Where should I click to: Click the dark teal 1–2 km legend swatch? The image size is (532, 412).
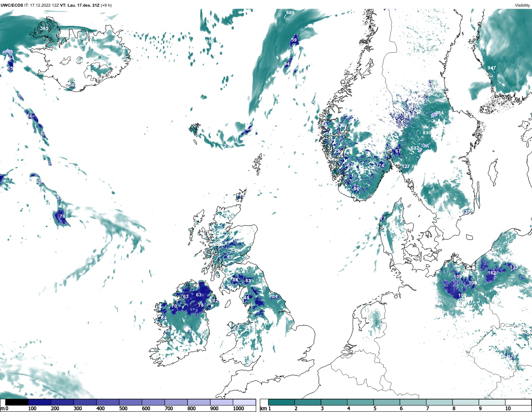(x=281, y=402)
